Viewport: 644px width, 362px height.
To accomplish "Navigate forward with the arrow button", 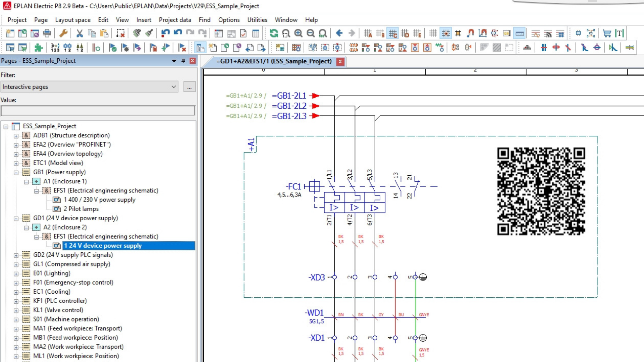I will point(352,33).
